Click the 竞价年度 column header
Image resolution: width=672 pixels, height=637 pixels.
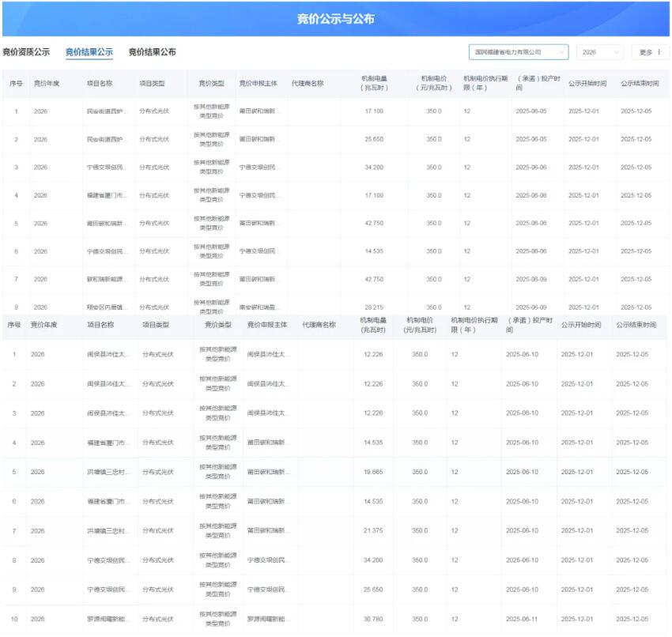pos(46,84)
